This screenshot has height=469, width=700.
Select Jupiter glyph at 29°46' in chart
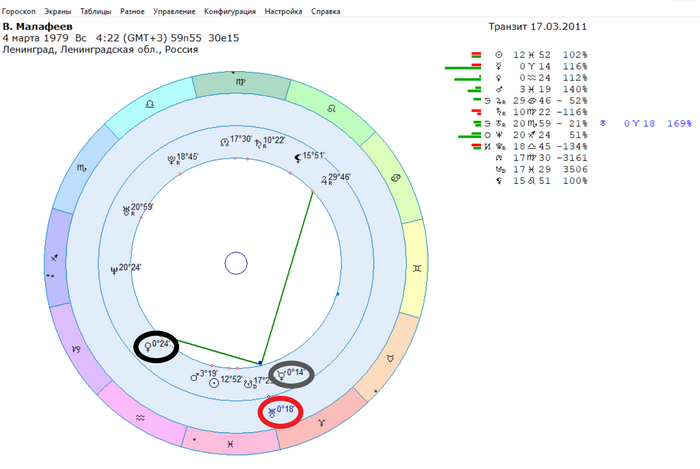(x=325, y=180)
